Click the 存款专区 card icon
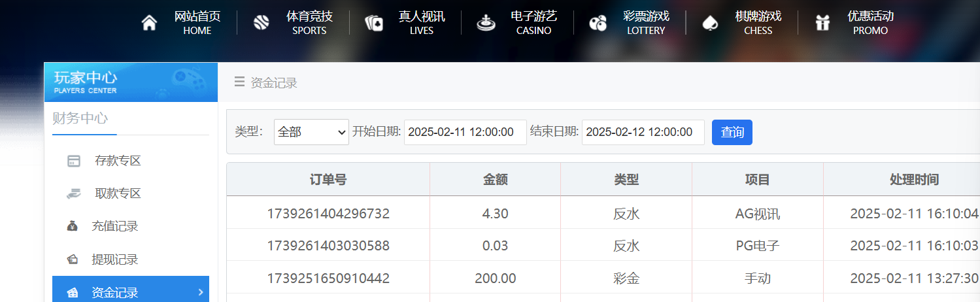The width and height of the screenshot is (980, 302). click(74, 161)
